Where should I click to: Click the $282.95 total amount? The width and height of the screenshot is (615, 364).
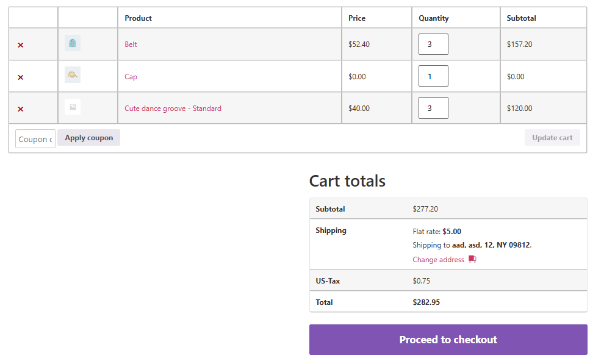click(x=426, y=302)
